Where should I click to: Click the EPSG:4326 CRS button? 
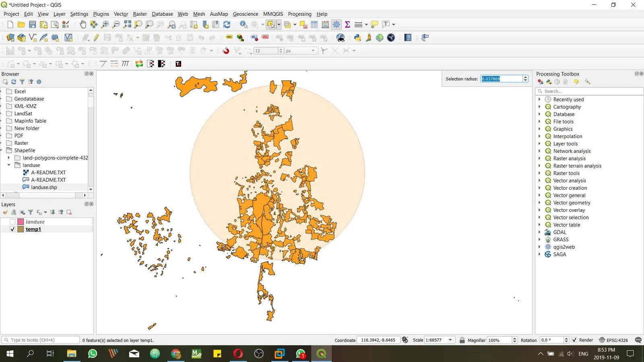coord(613,340)
